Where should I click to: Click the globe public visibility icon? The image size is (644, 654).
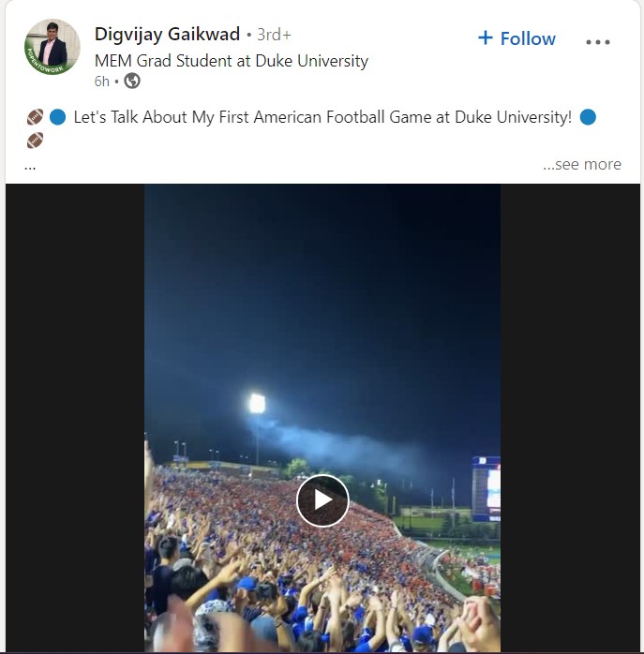(132, 82)
